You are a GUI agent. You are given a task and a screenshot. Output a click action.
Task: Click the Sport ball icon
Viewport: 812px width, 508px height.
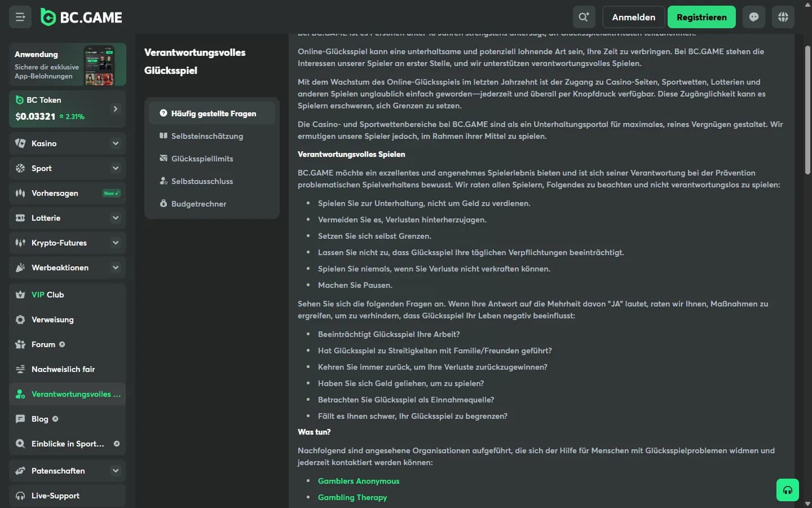20,168
